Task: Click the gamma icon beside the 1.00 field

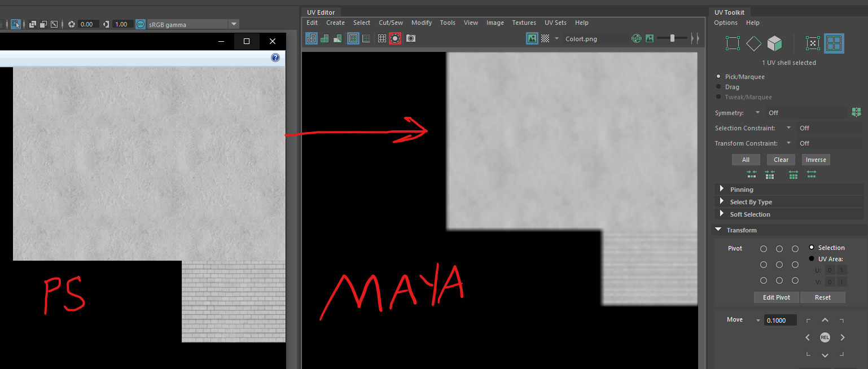Action: coord(106,24)
